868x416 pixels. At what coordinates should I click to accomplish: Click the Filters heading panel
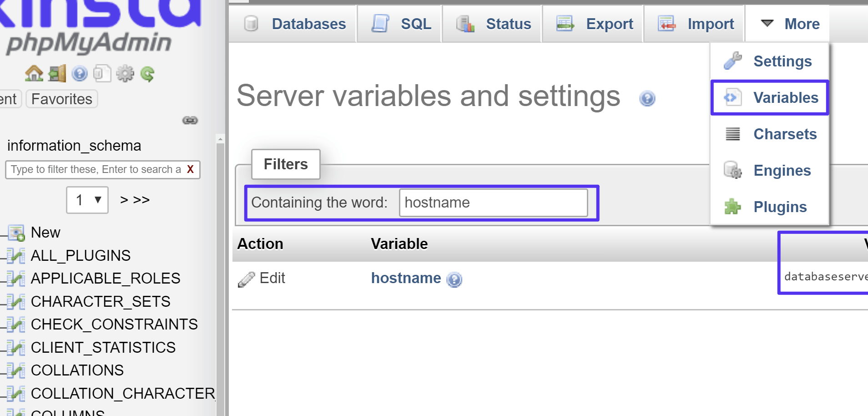click(x=285, y=164)
